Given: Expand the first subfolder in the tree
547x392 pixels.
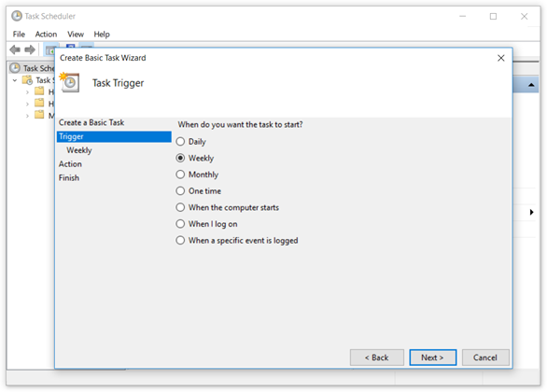Looking at the screenshot, I should pyautogui.click(x=27, y=92).
